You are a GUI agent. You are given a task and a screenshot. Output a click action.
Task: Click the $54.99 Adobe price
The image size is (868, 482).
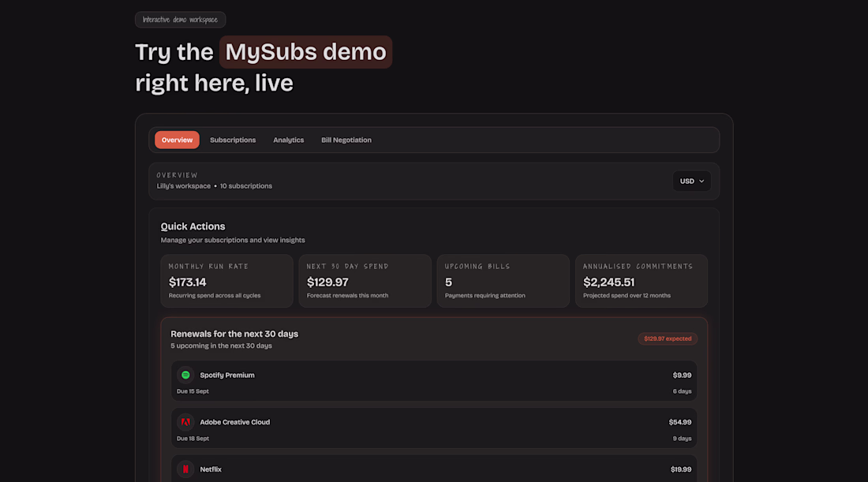[679, 422]
